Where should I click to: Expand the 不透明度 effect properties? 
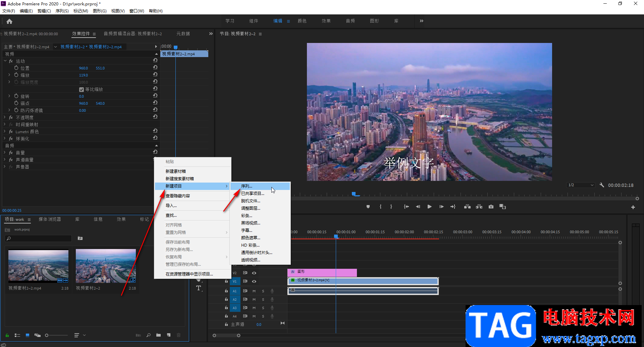coord(5,117)
